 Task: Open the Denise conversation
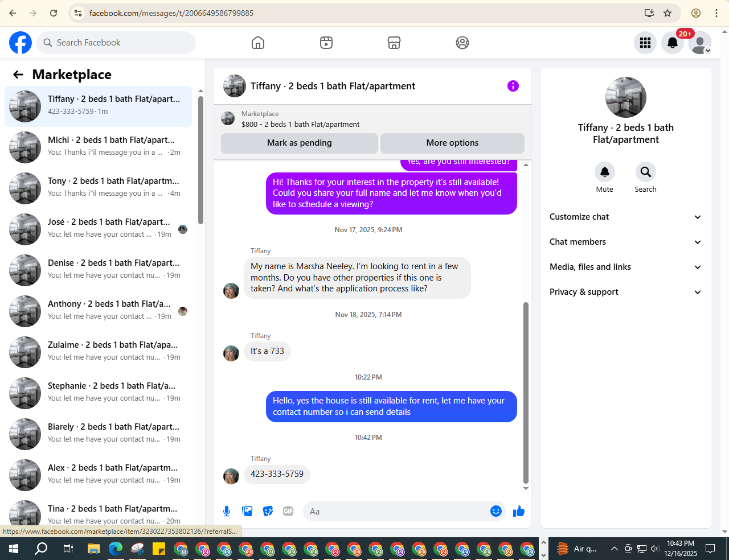click(98, 270)
